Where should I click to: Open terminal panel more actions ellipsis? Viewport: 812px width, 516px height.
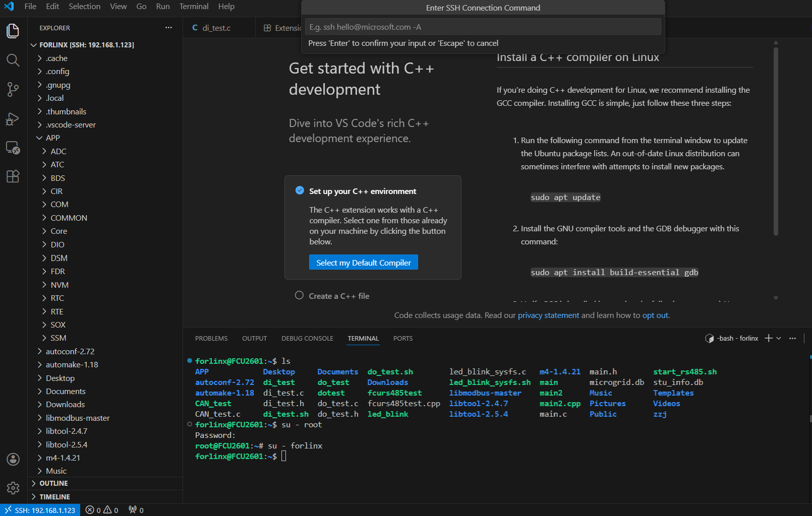coord(792,338)
